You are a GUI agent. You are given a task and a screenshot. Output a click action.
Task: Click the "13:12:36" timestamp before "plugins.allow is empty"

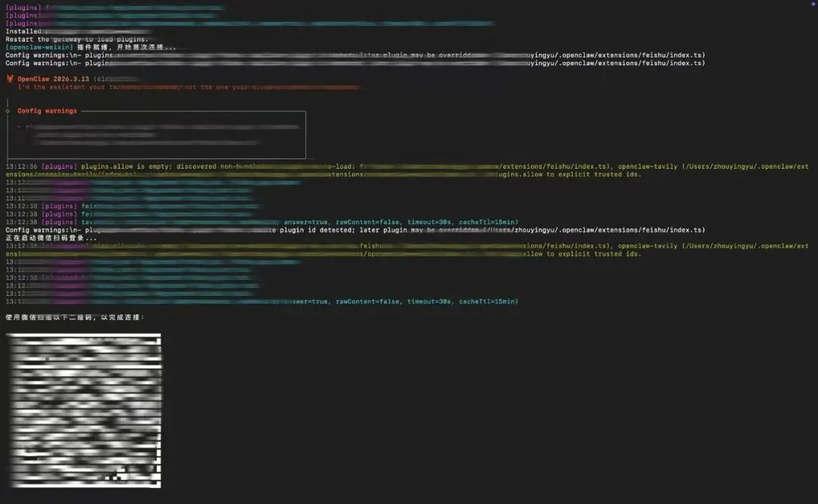point(21,166)
